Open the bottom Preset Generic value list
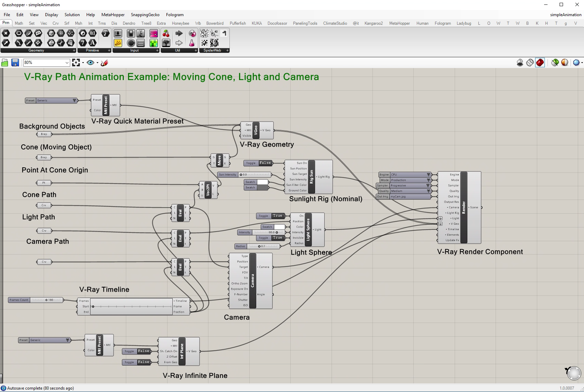 click(44, 340)
